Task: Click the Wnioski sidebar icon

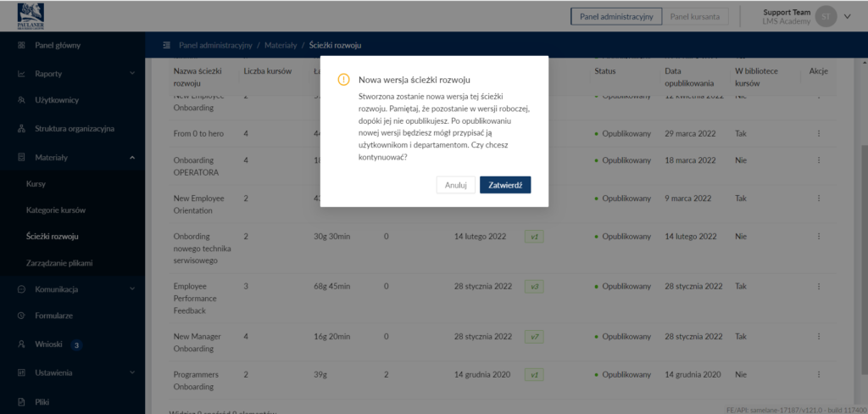Action: point(21,344)
